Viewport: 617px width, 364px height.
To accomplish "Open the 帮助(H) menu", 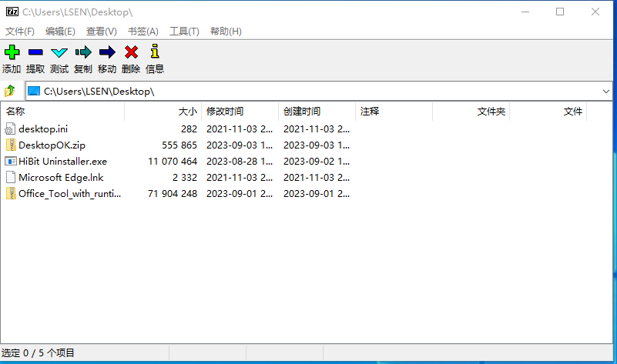I will pyautogui.click(x=226, y=31).
